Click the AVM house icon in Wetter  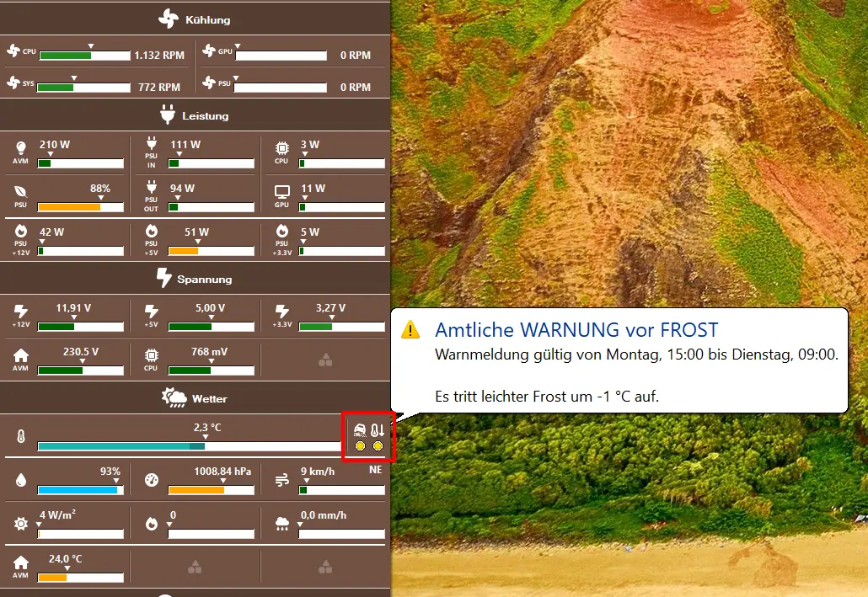(20, 562)
